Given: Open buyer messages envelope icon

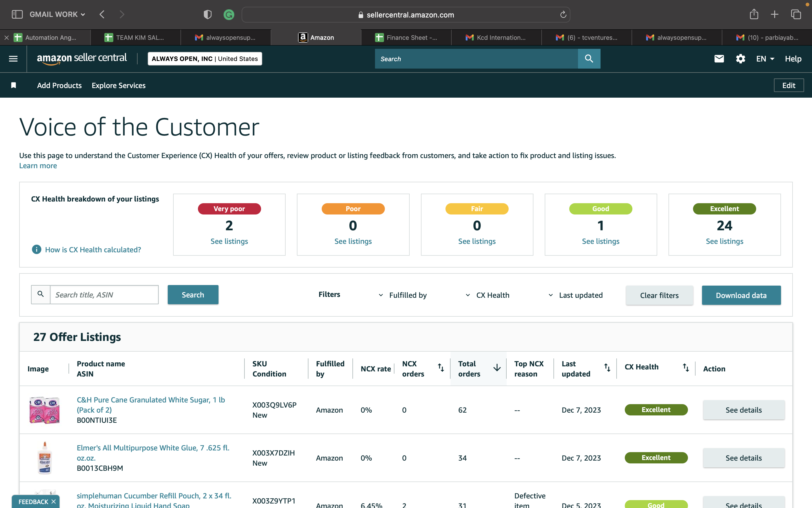Looking at the screenshot, I should 719,59.
